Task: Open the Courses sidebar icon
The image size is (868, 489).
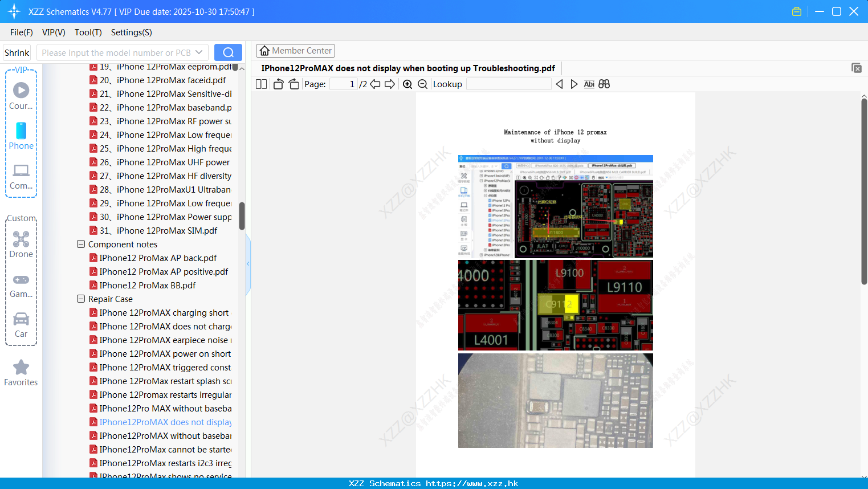Action: (21, 96)
